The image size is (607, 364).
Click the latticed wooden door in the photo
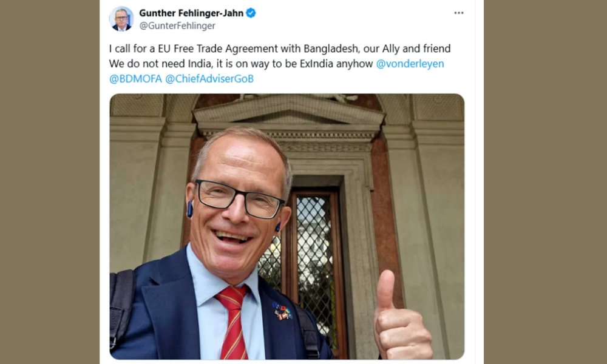click(x=314, y=267)
